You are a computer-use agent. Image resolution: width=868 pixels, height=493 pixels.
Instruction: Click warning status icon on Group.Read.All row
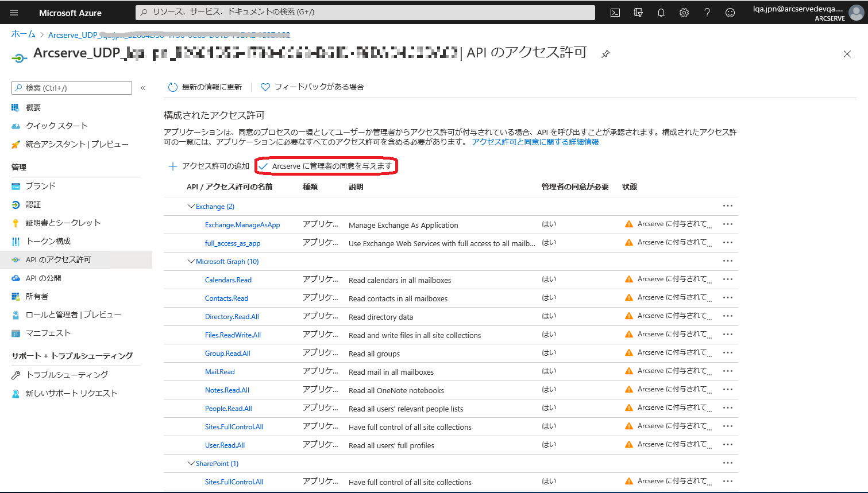629,353
